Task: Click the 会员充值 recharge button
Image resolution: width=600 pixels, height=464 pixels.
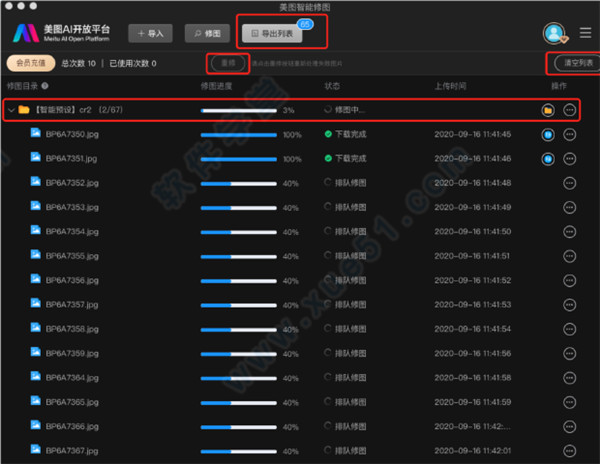Action: tap(27, 63)
